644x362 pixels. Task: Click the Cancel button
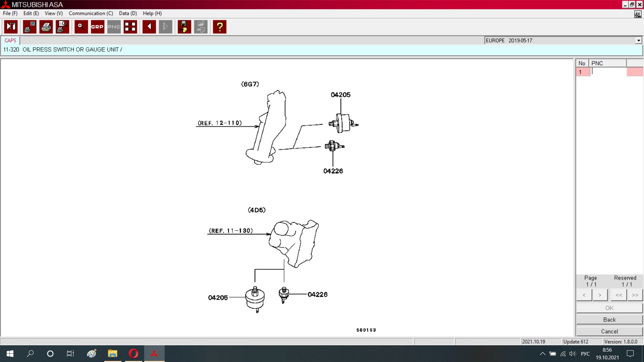click(609, 331)
